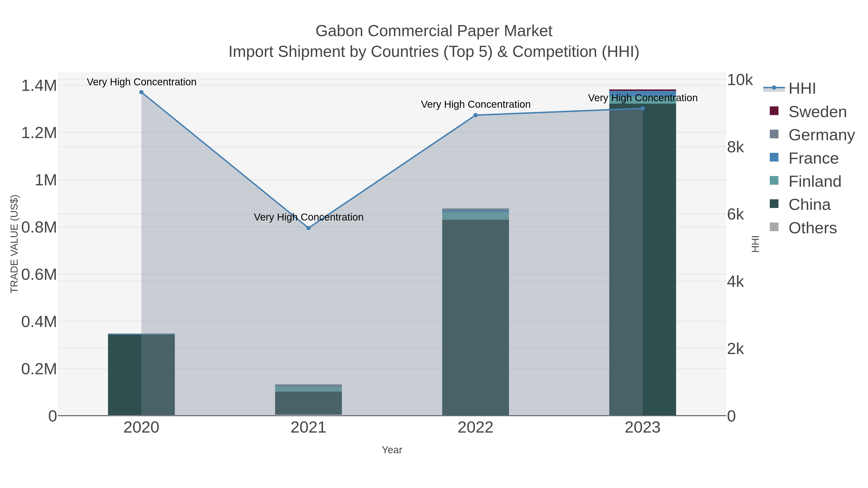Click the 2020 Very High Concentration annotation

142,82
